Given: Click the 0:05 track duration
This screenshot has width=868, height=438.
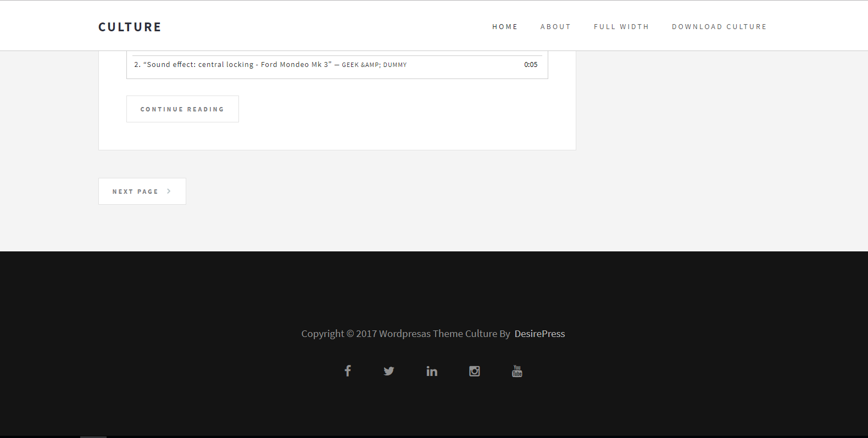Looking at the screenshot, I should pos(531,65).
